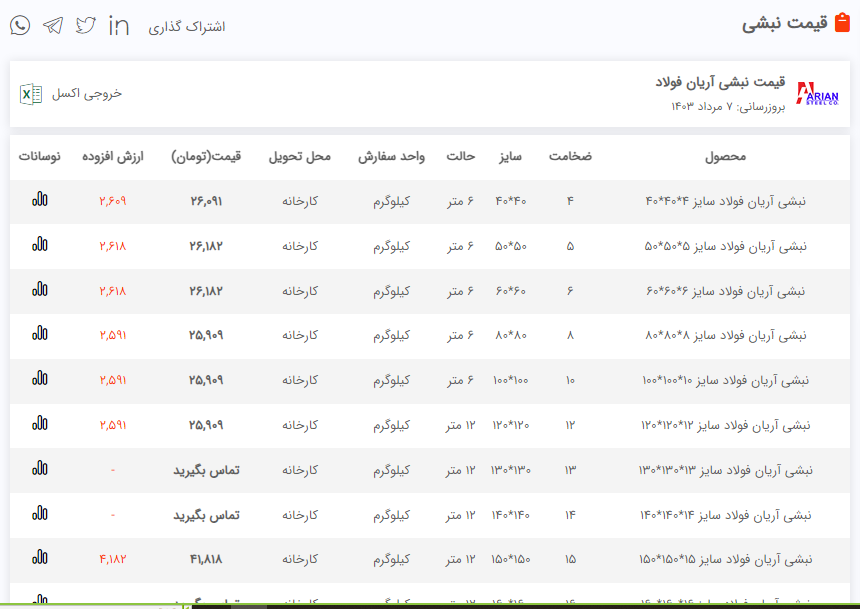Share the page on Twitter
The width and height of the screenshot is (860, 609).
(86, 26)
